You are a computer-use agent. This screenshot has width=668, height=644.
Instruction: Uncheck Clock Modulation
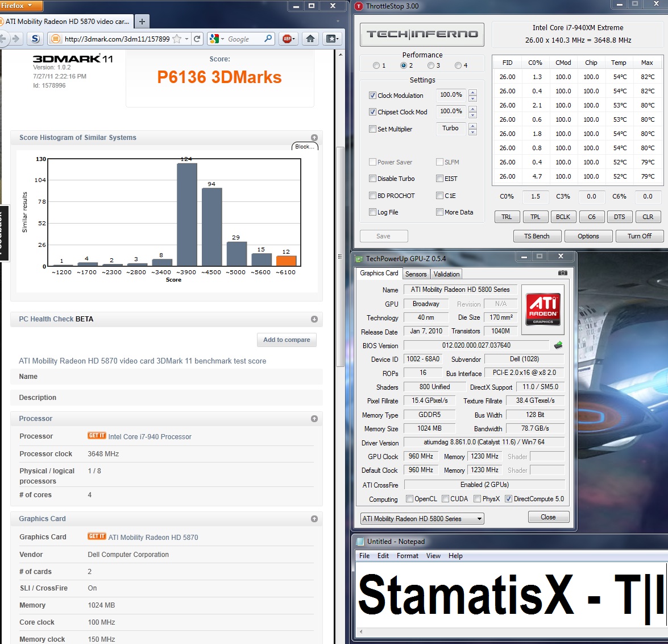pyautogui.click(x=373, y=96)
